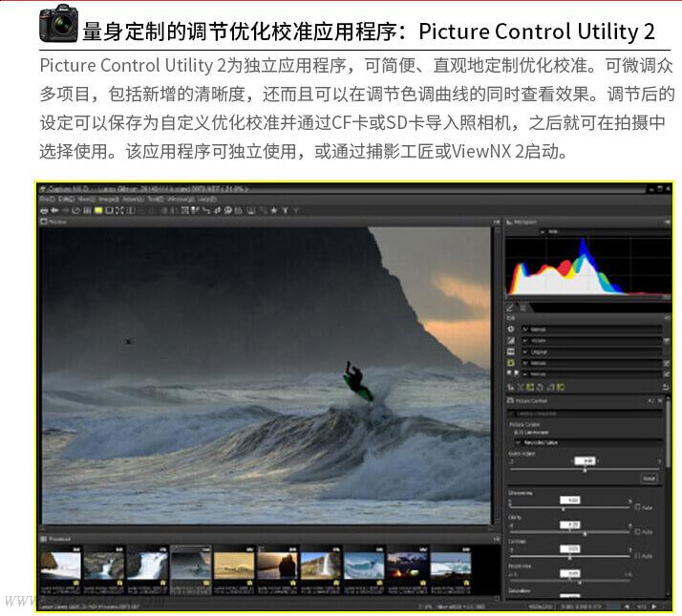
Task: Open the fourth edit row dropdown
Action: click(591, 363)
